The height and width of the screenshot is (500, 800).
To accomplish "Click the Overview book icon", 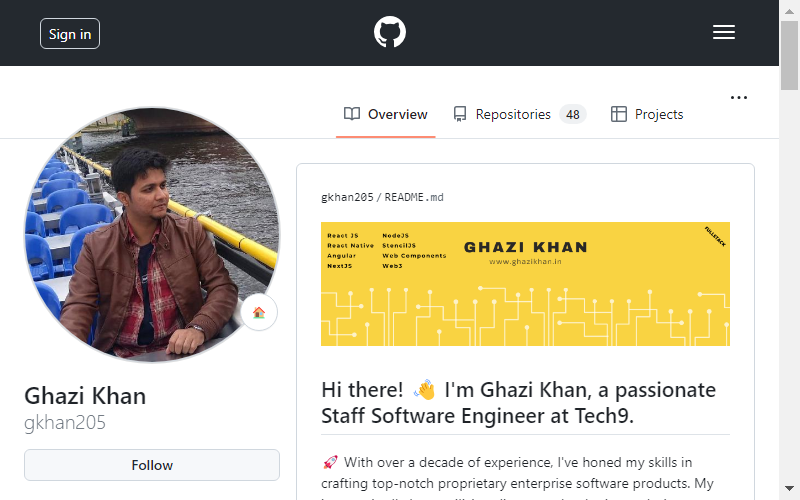I will pyautogui.click(x=352, y=114).
